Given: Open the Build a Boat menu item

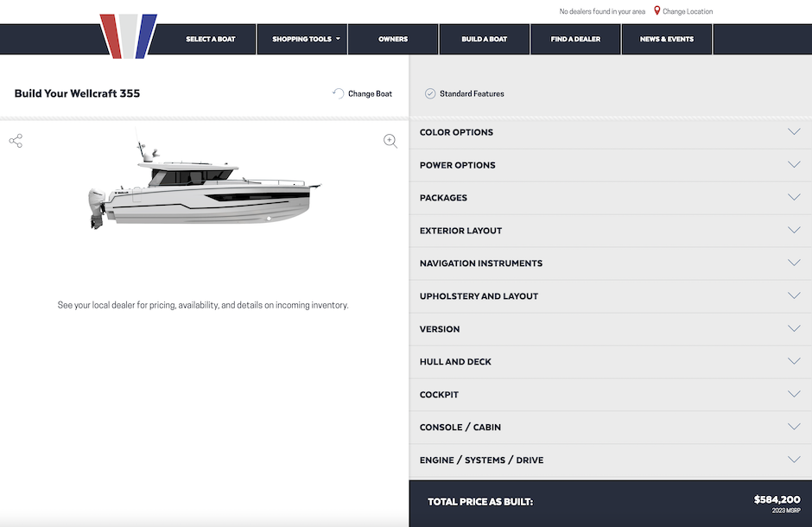Looking at the screenshot, I should (485, 39).
